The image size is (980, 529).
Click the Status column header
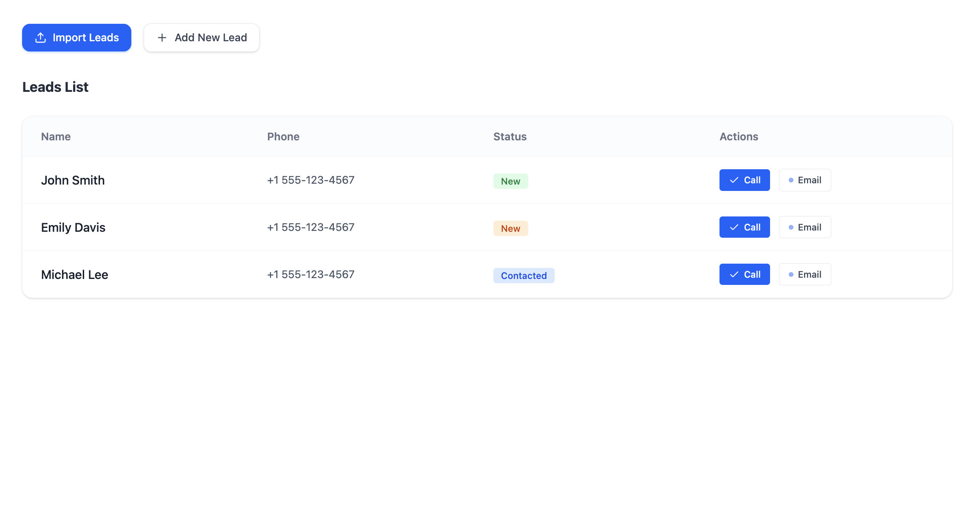coord(510,137)
